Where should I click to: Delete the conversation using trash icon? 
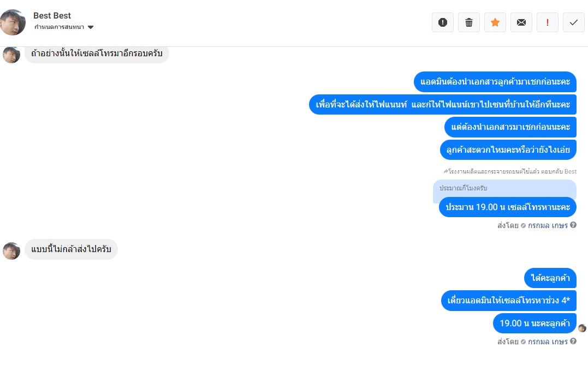(469, 22)
